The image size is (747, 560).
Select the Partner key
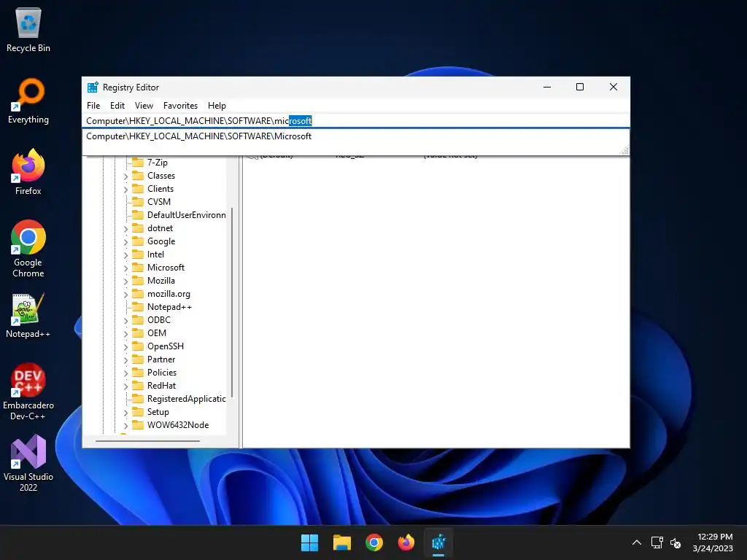pos(161,359)
